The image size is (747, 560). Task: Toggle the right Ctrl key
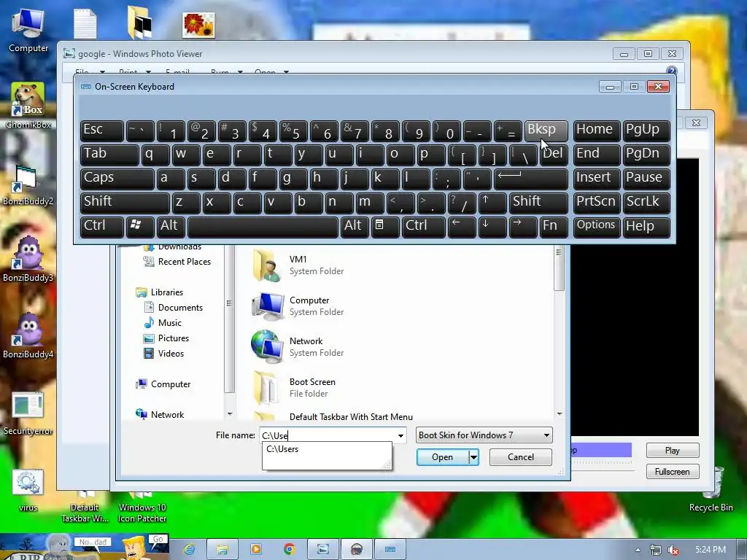(x=424, y=226)
